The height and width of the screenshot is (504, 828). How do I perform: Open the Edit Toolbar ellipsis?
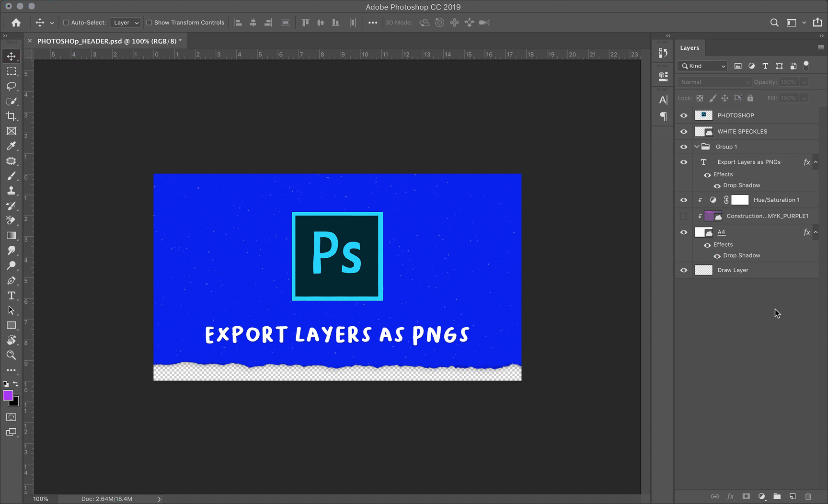[11, 370]
